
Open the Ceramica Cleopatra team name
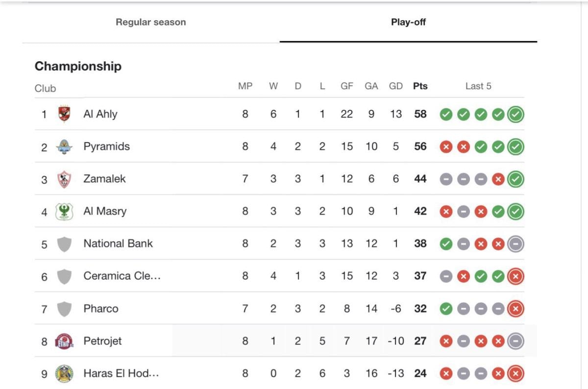122,276
